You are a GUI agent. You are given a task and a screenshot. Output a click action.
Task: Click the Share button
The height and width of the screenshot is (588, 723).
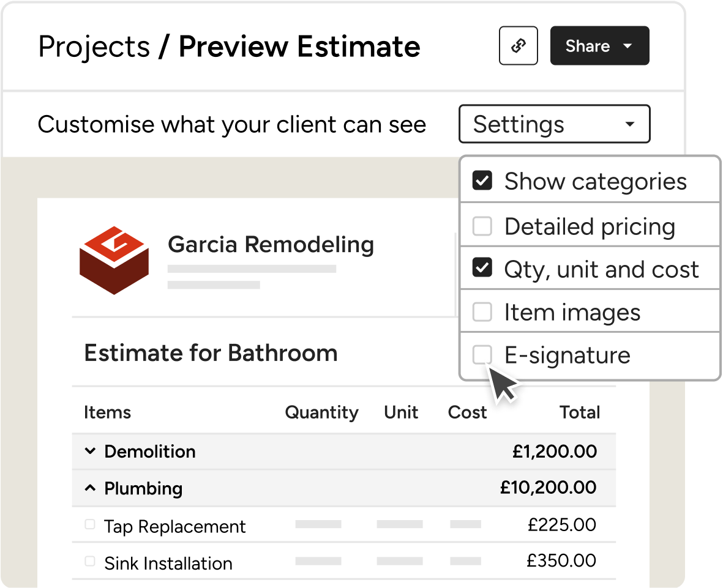click(599, 46)
